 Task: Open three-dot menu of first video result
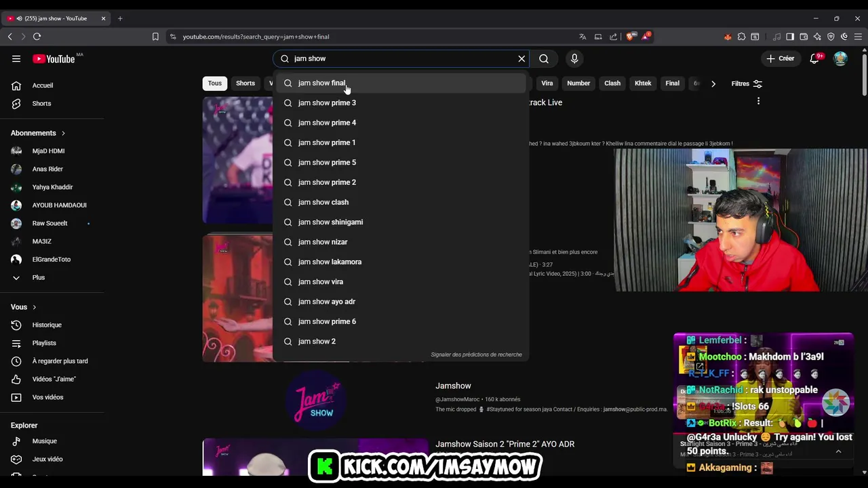tap(758, 101)
